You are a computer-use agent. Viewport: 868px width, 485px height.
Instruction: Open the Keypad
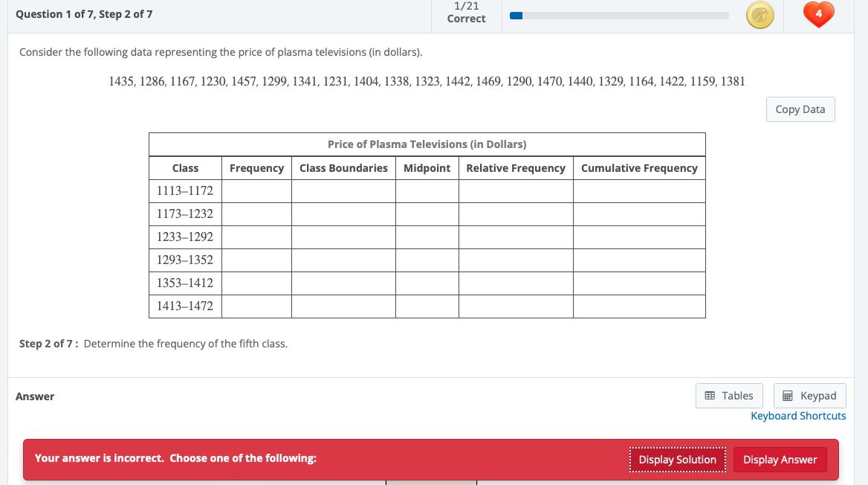click(x=809, y=396)
